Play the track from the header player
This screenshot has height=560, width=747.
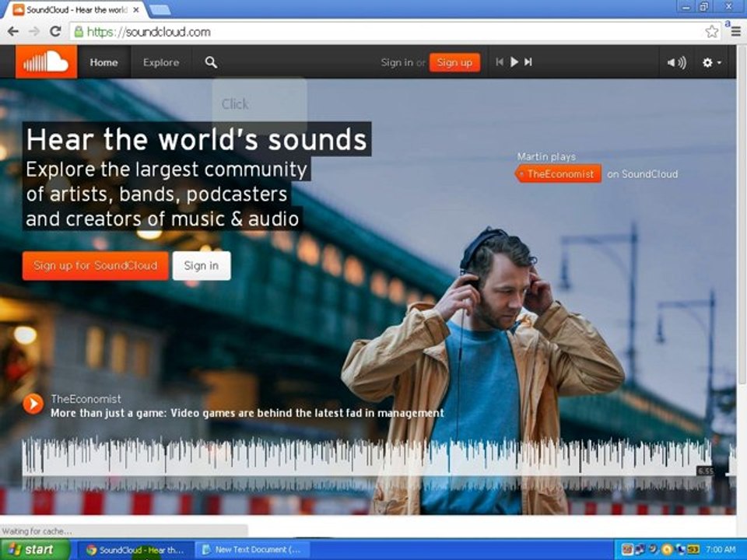coord(514,62)
